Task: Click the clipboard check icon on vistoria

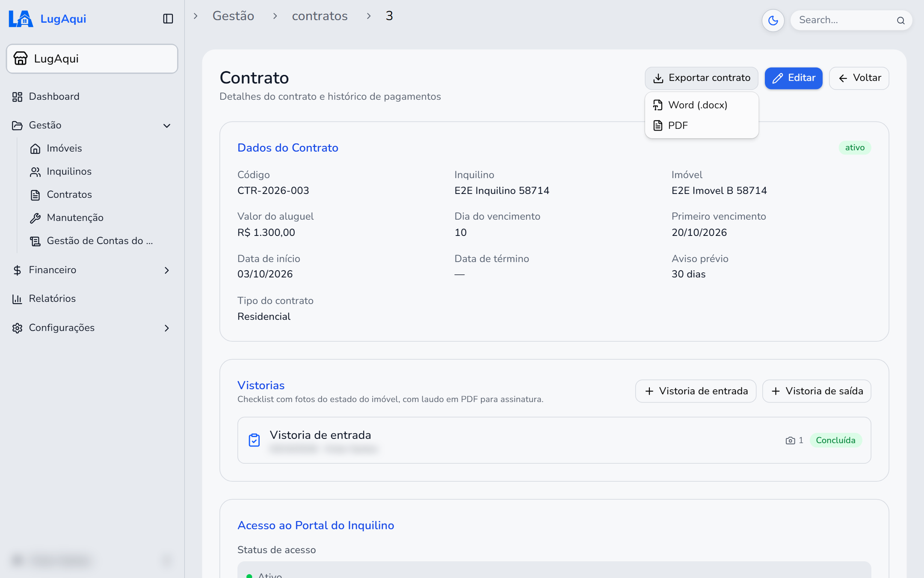Action: click(x=254, y=440)
